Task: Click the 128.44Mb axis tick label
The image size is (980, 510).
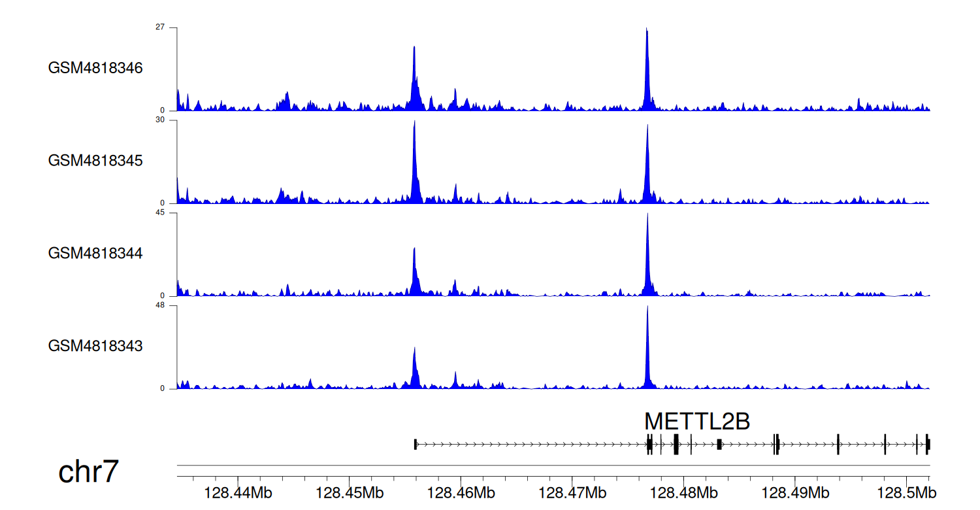Action: click(x=238, y=491)
